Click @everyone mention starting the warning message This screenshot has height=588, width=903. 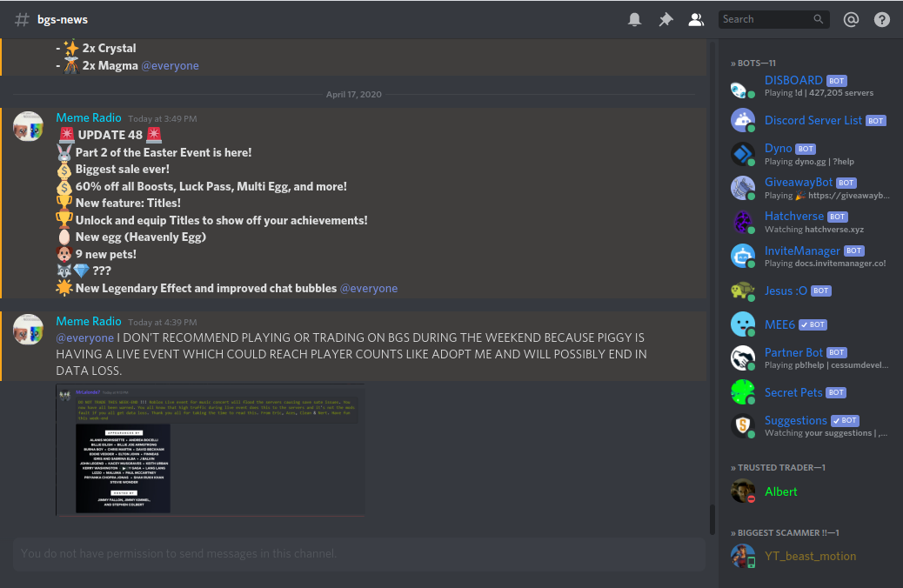pos(84,338)
